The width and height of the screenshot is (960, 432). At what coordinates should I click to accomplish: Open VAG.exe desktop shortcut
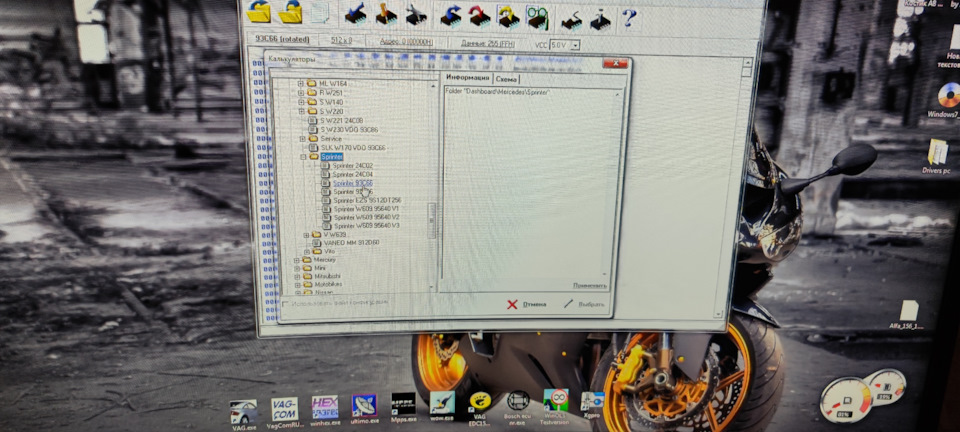click(x=244, y=415)
